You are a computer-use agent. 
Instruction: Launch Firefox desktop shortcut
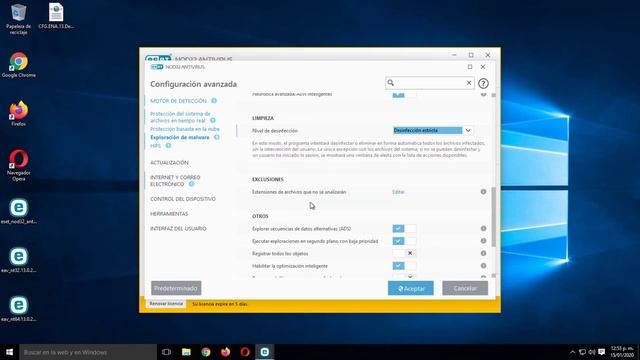(18, 113)
